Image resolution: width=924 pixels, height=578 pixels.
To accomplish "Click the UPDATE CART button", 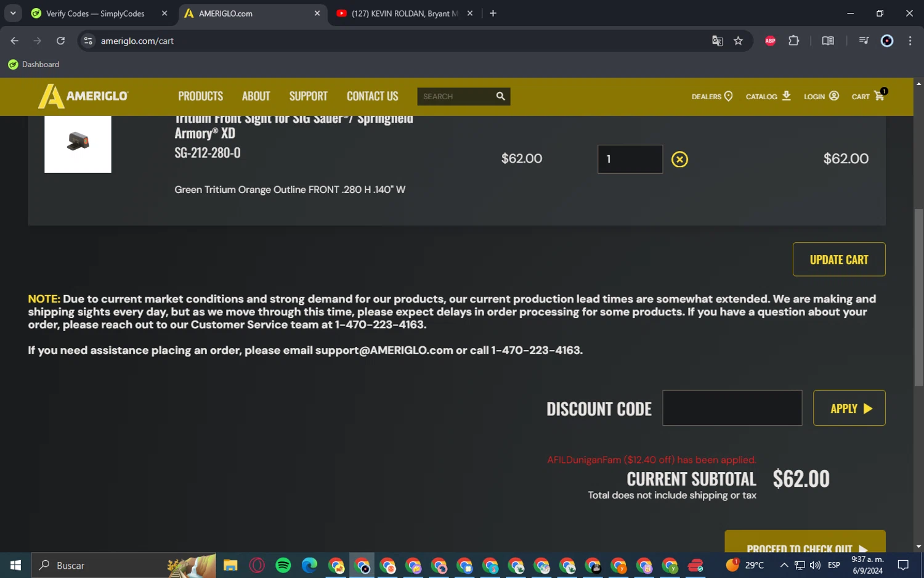I will [839, 259].
